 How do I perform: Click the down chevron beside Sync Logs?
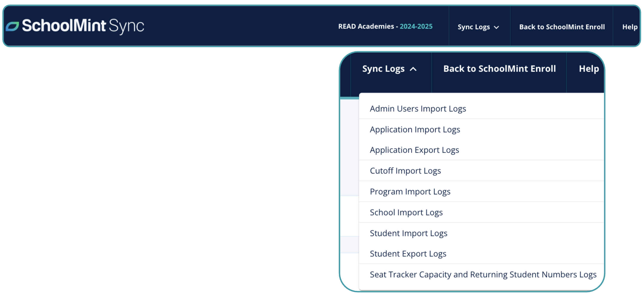point(496,27)
